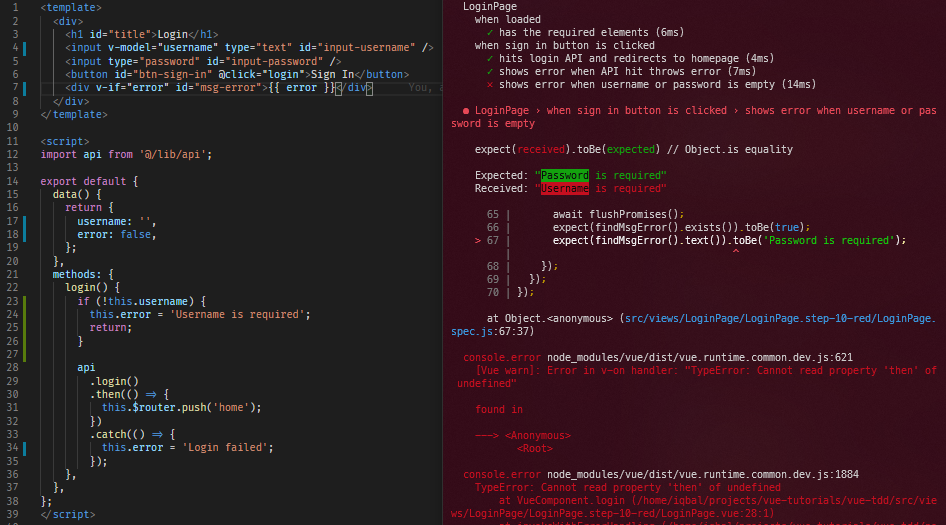Click line number 1 in editor gutter

[16, 7]
